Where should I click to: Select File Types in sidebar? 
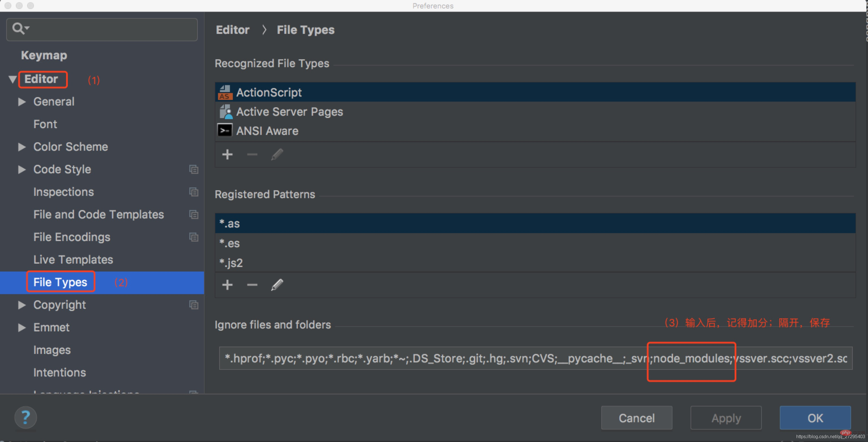click(60, 282)
